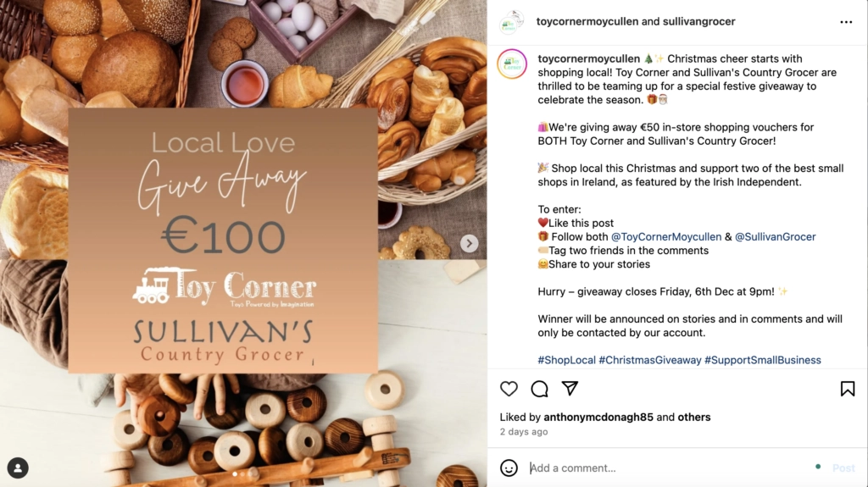Image resolution: width=868 pixels, height=487 pixels.
Task: Like the post with heart icon
Action: click(509, 389)
